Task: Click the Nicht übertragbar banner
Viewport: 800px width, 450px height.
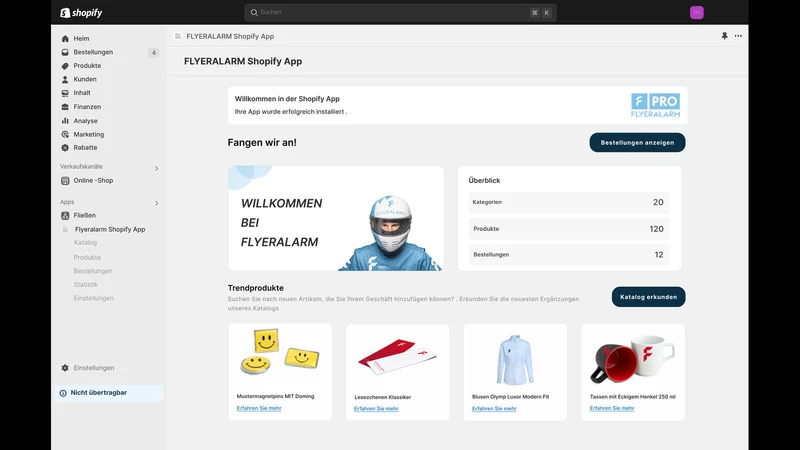Action: (x=110, y=393)
